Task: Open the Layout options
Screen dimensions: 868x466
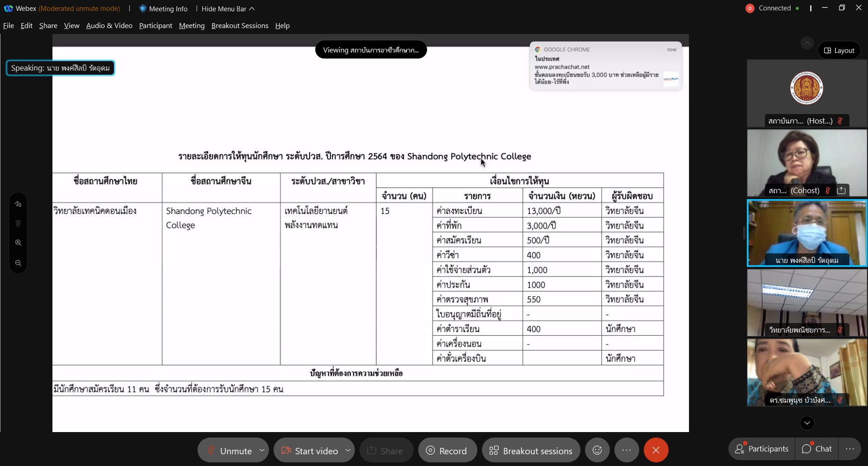Action: coord(839,50)
